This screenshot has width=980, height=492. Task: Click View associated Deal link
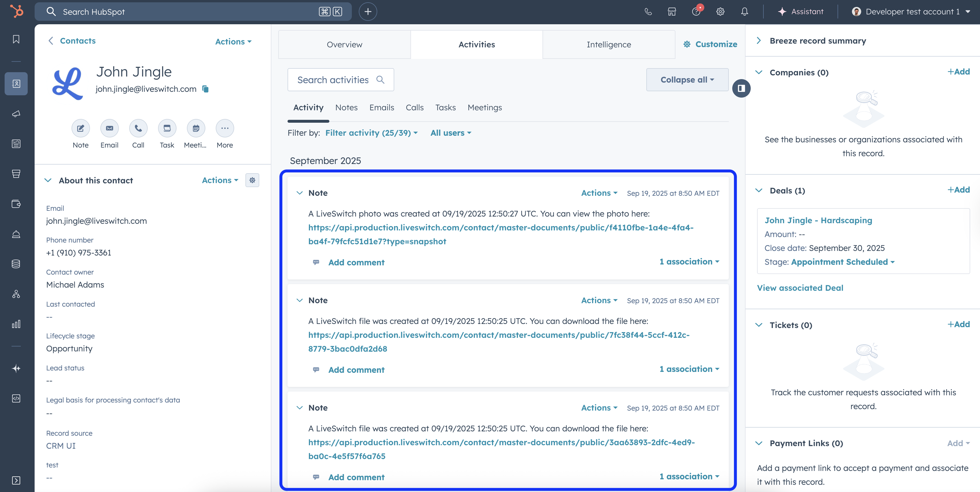tap(800, 288)
